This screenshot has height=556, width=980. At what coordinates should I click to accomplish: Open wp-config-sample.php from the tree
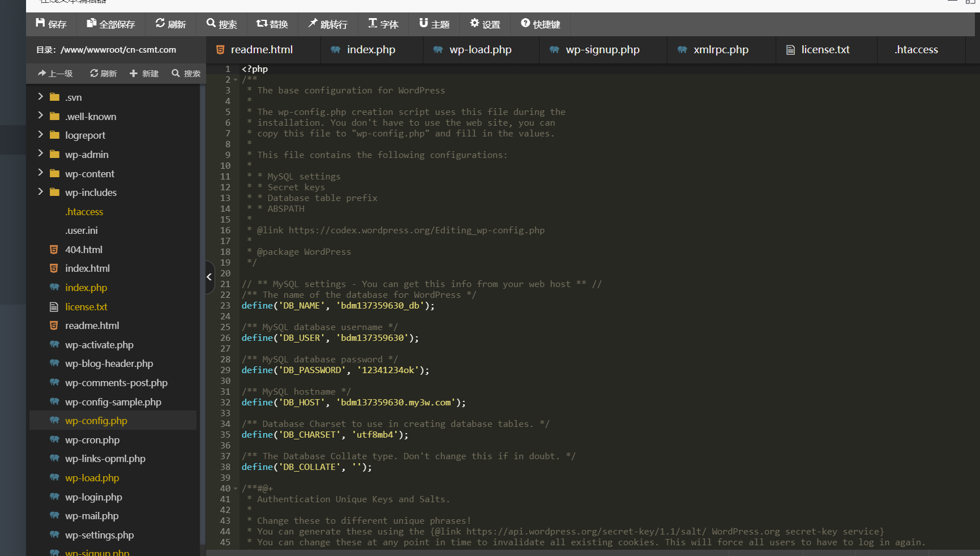(113, 401)
